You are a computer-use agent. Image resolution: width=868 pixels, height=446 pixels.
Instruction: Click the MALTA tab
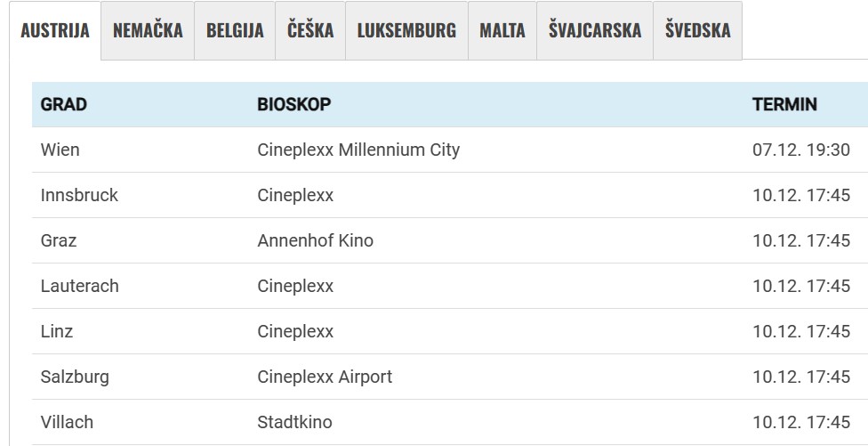click(x=502, y=30)
